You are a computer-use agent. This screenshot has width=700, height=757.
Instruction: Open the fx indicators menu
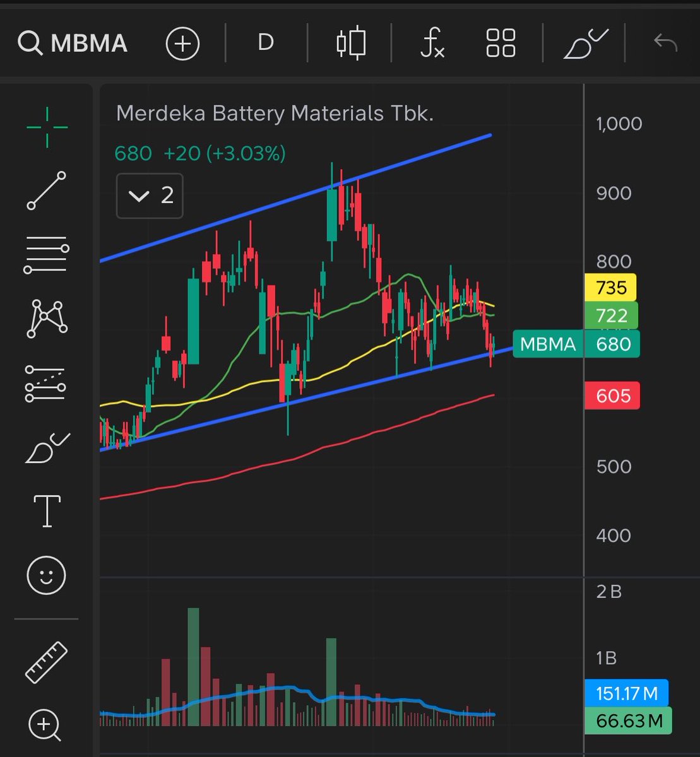[x=432, y=43]
